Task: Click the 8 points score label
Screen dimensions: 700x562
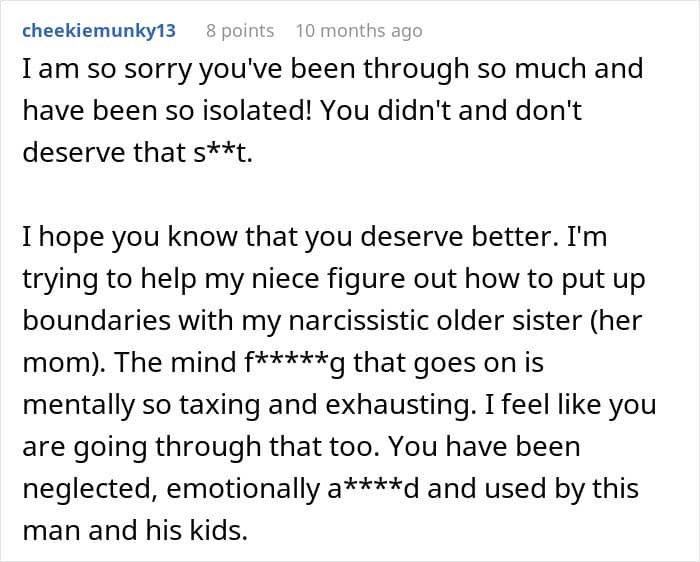Action: coord(240,31)
